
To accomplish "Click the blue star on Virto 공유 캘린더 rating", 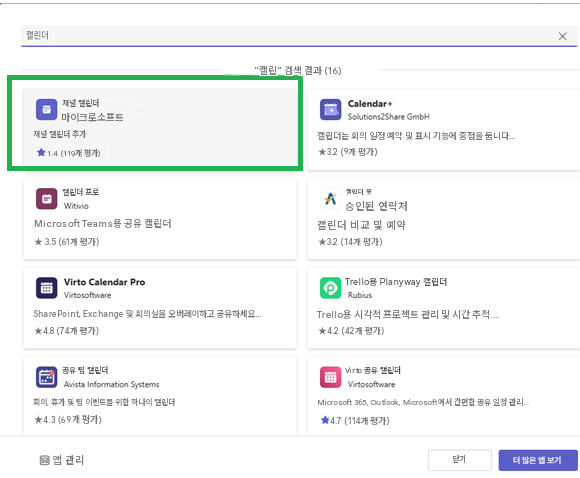I will pyautogui.click(x=325, y=420).
